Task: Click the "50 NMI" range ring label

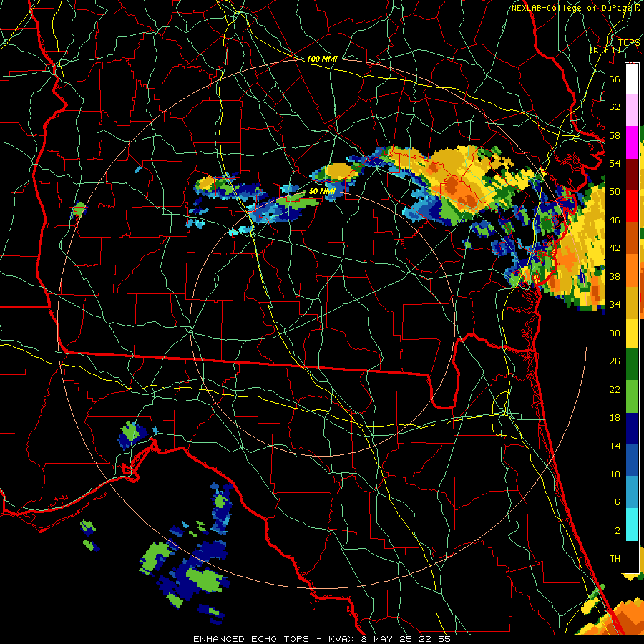Action: click(322, 191)
